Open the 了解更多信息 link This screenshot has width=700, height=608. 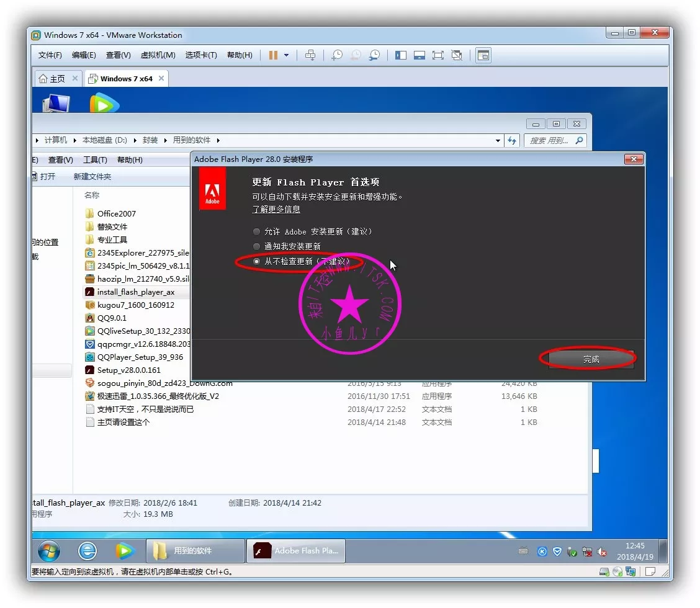276,210
